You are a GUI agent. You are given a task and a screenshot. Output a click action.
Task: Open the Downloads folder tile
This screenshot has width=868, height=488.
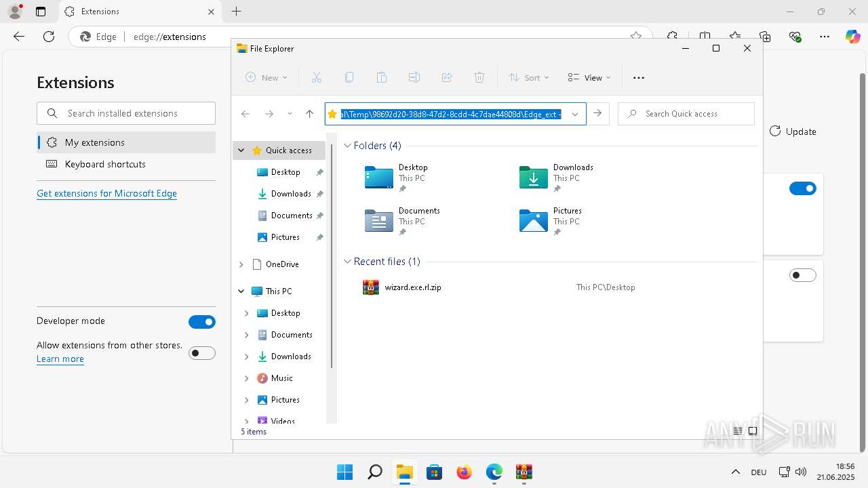[x=556, y=178]
